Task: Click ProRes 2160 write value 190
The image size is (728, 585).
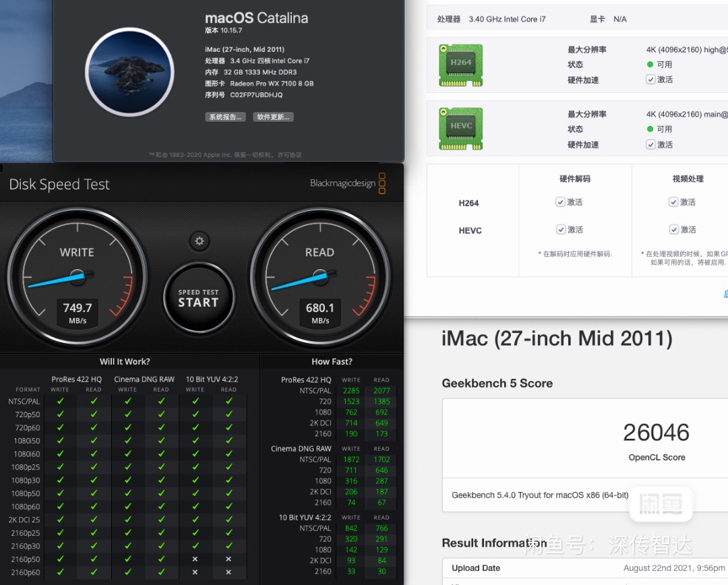Action: (x=351, y=433)
